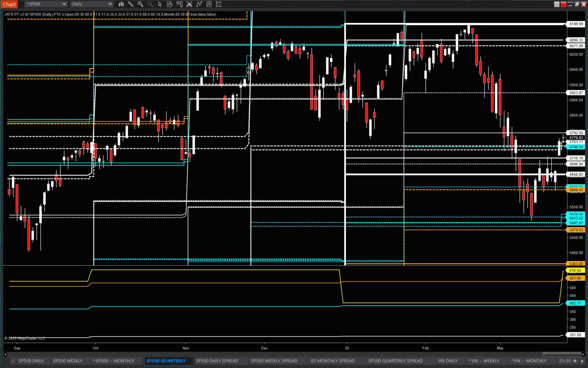Select the candlestick chart style icon
The height and width of the screenshot is (368, 588).
point(121,4)
